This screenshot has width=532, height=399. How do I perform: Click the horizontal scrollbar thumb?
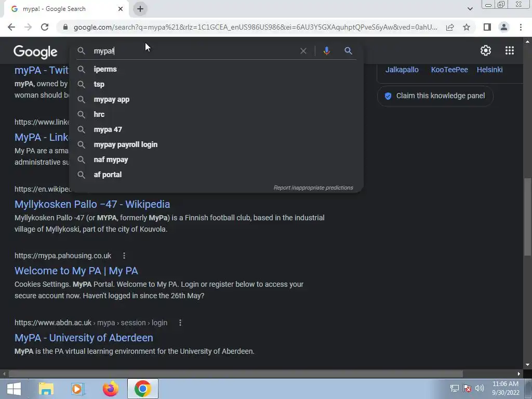(236, 374)
